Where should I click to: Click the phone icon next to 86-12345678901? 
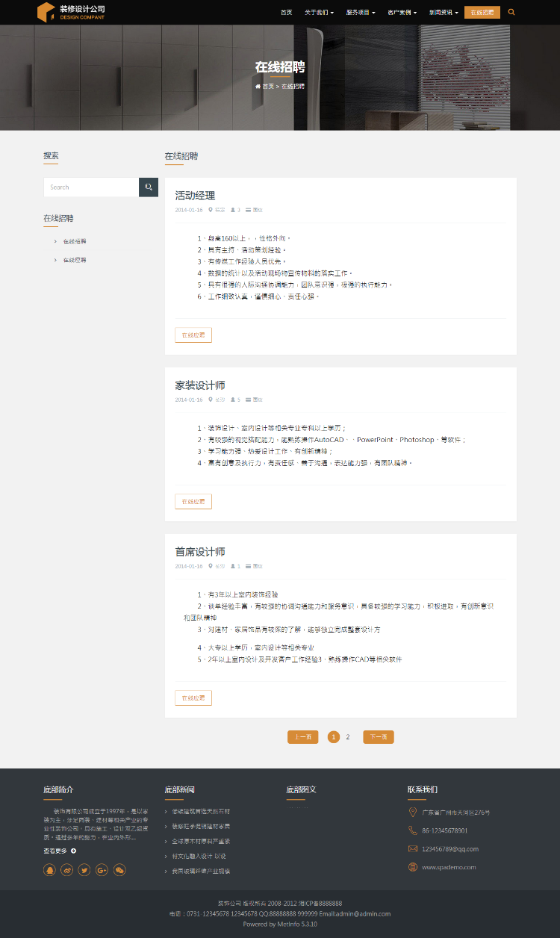tap(413, 830)
